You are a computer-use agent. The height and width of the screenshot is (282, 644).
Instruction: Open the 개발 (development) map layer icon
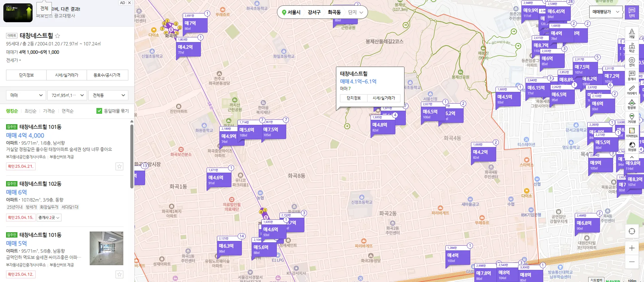[x=632, y=33]
